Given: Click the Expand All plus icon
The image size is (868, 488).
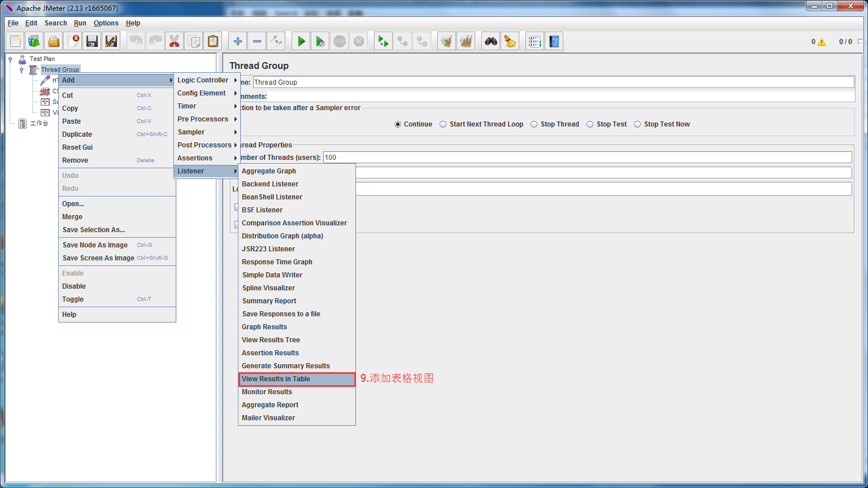Looking at the screenshot, I should click(238, 41).
